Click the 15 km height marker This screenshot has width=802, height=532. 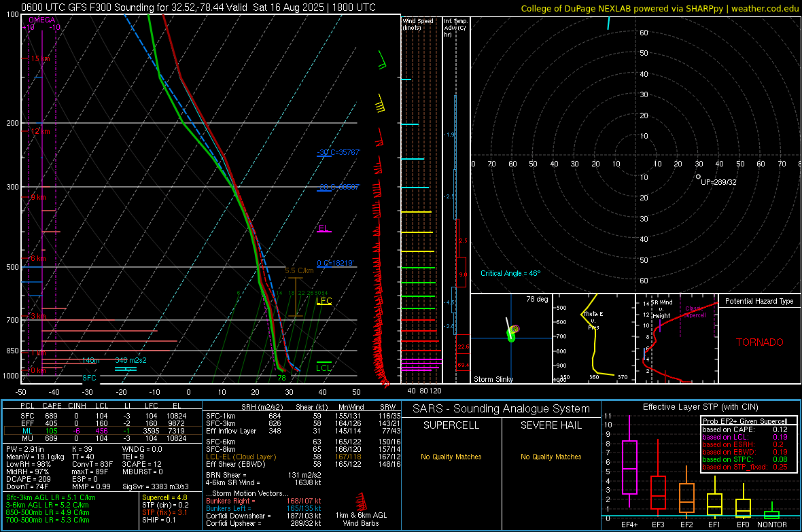(x=40, y=59)
